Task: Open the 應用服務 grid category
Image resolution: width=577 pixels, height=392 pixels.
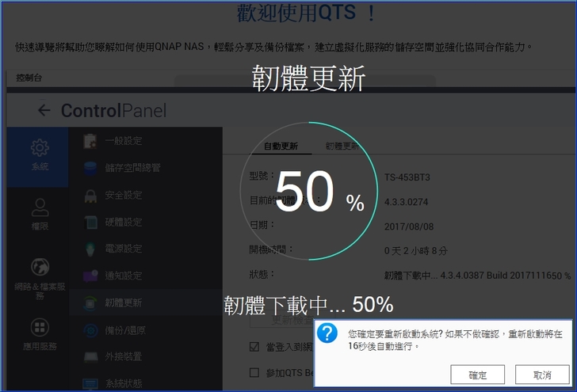Action: (x=40, y=334)
